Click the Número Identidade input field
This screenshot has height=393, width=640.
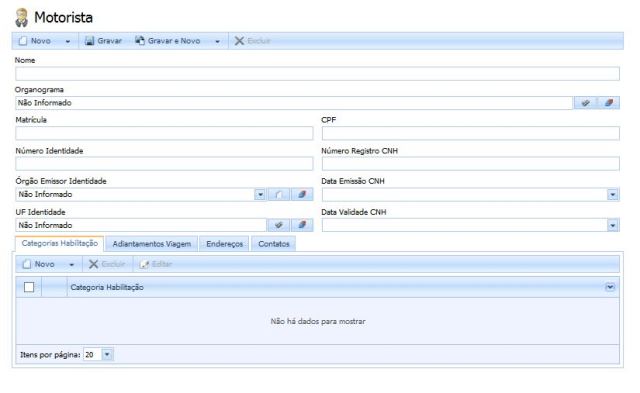click(164, 164)
